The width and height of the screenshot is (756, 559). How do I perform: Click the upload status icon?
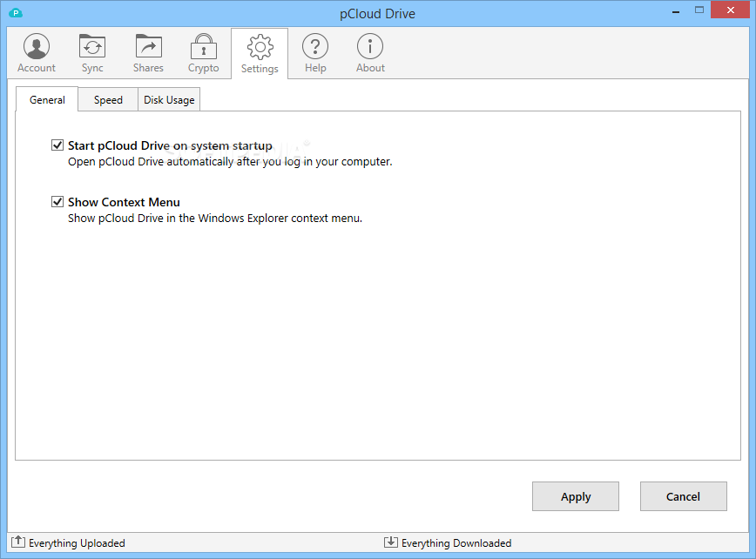click(x=17, y=542)
